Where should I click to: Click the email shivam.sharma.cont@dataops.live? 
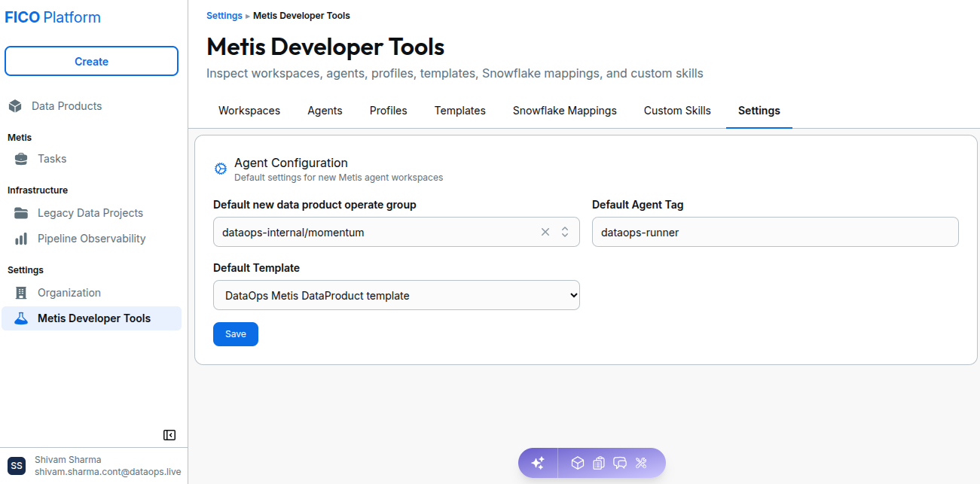click(108, 472)
